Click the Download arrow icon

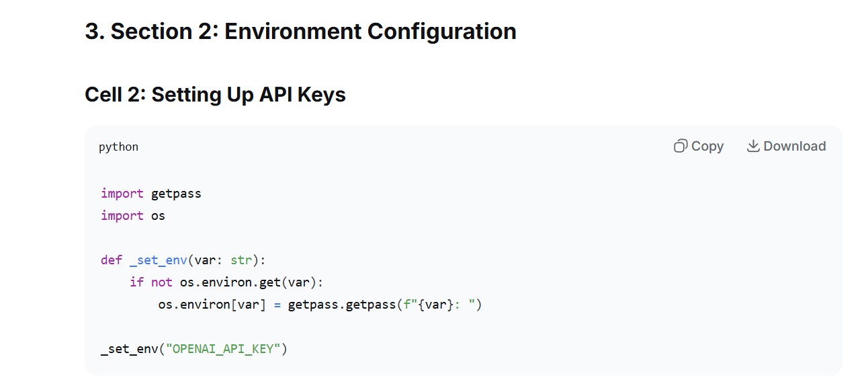coord(753,146)
